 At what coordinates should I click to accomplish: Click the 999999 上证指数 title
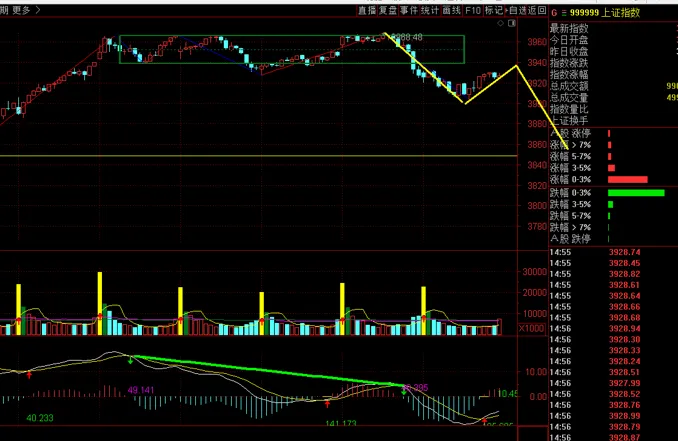point(604,13)
